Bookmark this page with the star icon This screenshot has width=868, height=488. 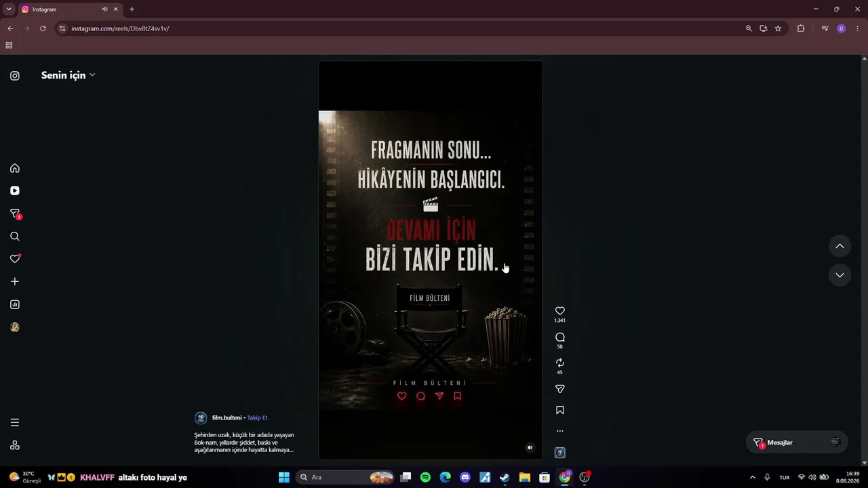[778, 28]
